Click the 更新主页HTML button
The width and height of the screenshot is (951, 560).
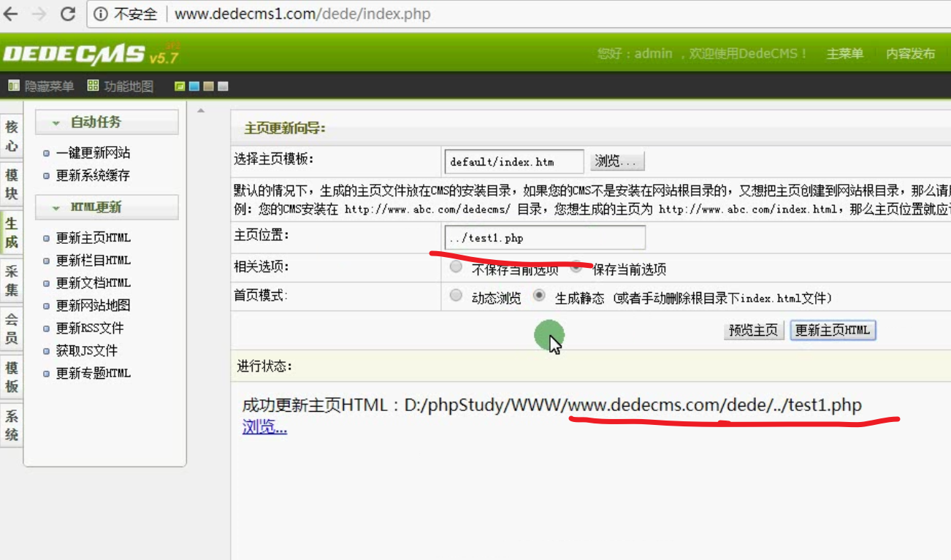click(833, 330)
